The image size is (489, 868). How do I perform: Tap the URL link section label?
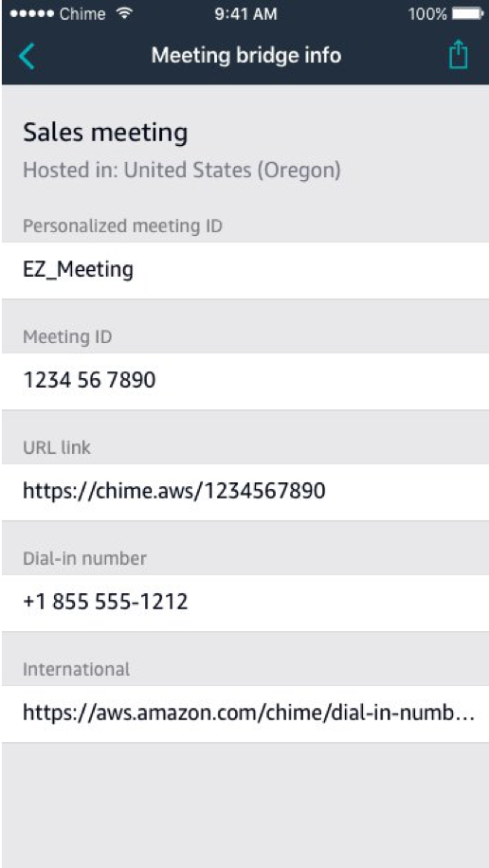(57, 447)
